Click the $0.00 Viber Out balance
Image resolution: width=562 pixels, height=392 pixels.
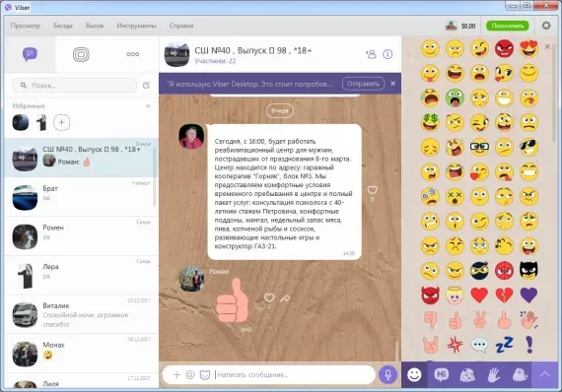468,26
